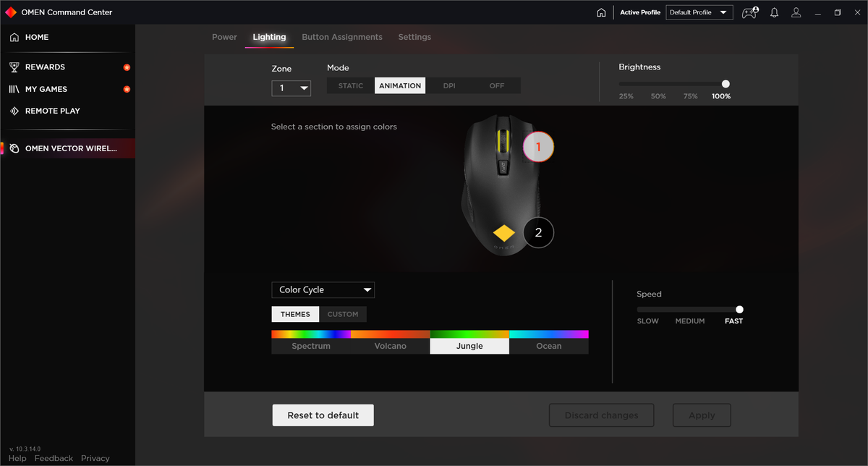The image size is (868, 466).
Task: Choose the Spectrum color theme
Action: (x=311, y=342)
